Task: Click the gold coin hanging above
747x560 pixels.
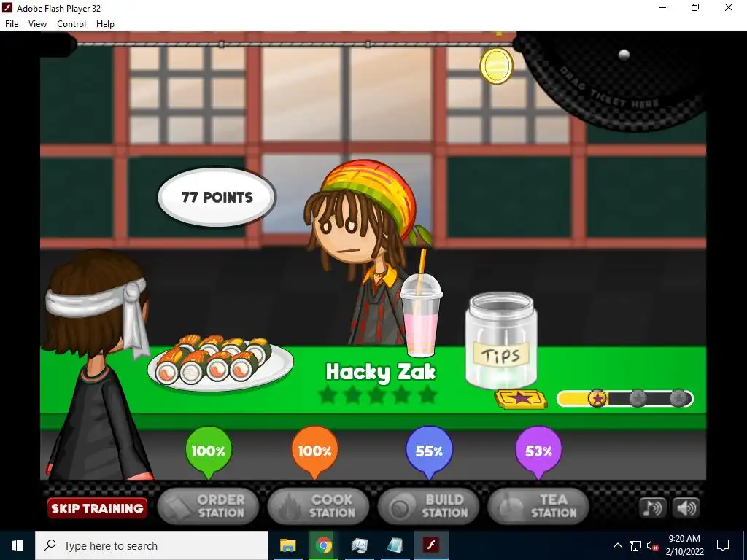Action: click(496, 66)
